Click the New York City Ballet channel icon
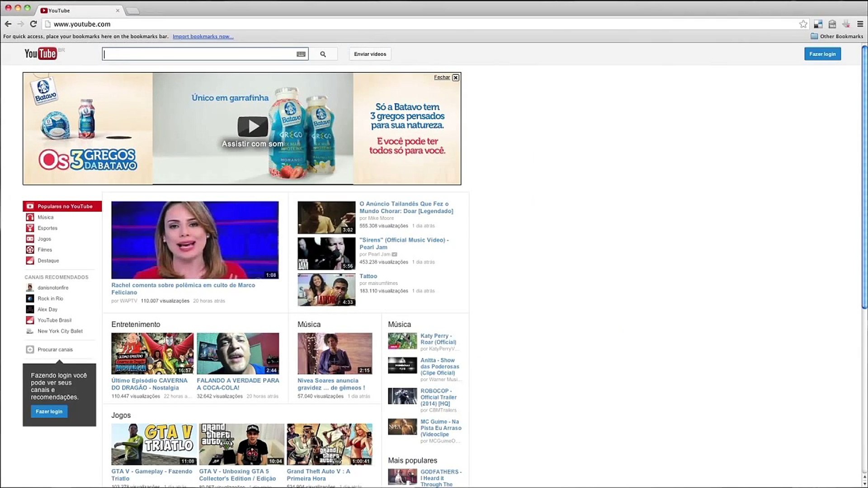This screenshot has width=868, height=488. (30, 331)
